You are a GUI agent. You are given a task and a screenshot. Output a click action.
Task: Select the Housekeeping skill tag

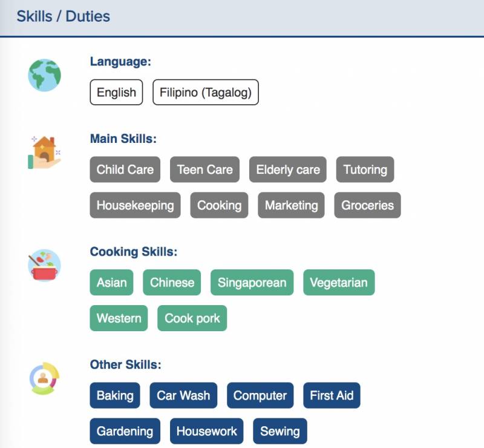pyautogui.click(x=135, y=205)
